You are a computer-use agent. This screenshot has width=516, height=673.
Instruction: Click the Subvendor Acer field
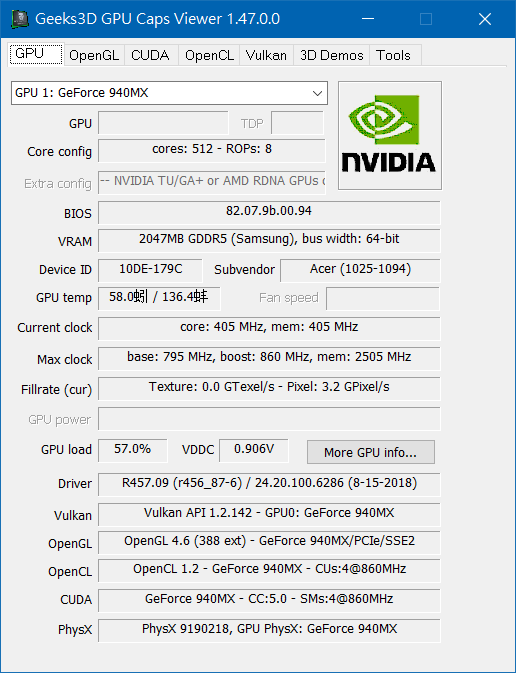click(360, 270)
